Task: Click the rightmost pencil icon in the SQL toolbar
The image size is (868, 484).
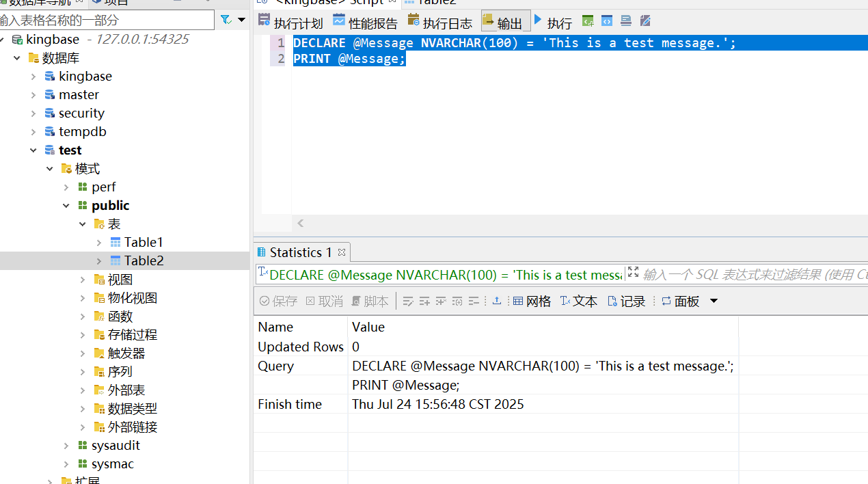Action: click(645, 21)
